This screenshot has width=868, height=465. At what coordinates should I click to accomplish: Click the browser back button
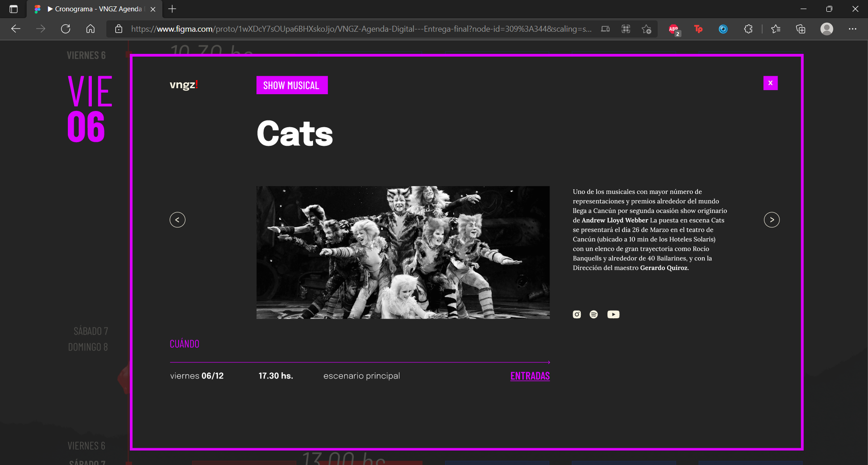click(16, 29)
